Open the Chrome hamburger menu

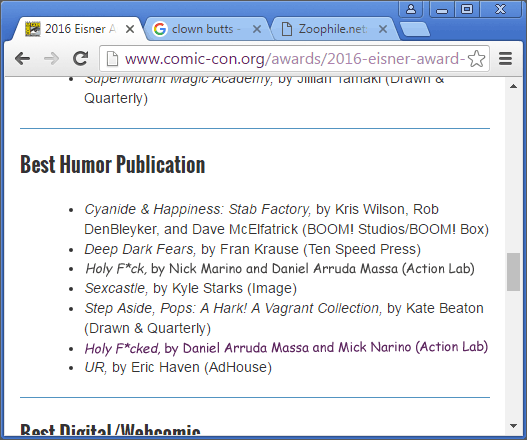tap(505, 59)
